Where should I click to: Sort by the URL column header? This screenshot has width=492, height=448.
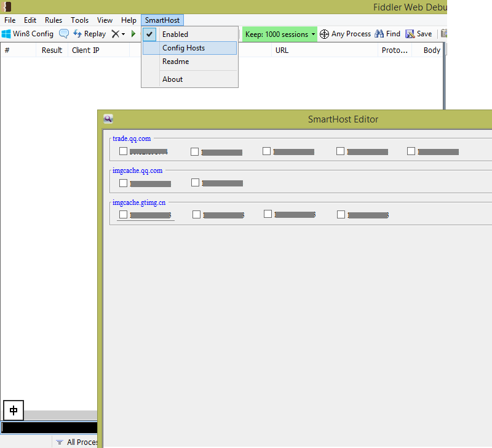(325, 50)
